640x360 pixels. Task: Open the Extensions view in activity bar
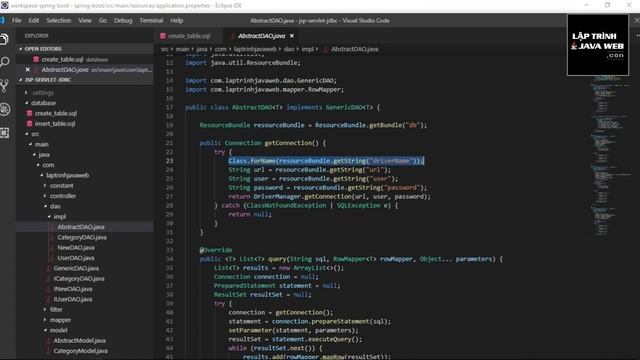(4, 133)
